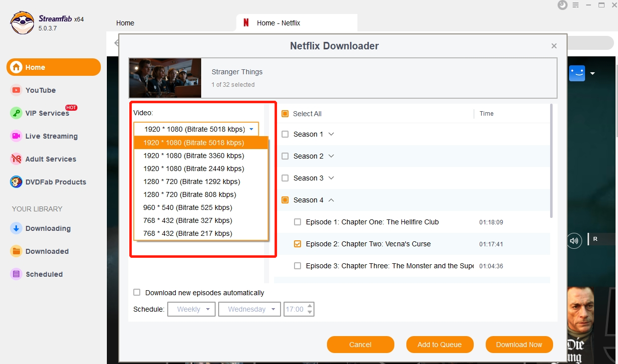Check the Season 1 checkbox

[285, 134]
